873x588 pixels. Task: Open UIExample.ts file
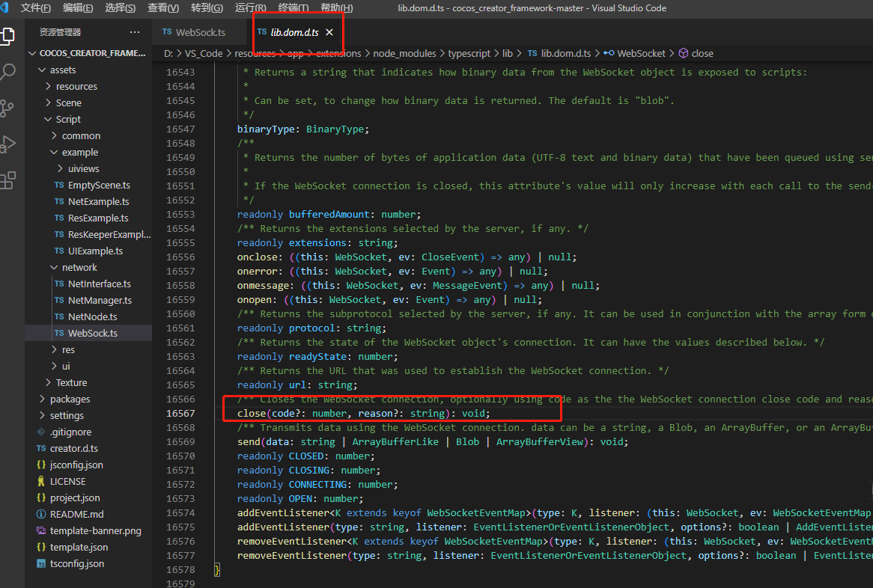(88, 251)
